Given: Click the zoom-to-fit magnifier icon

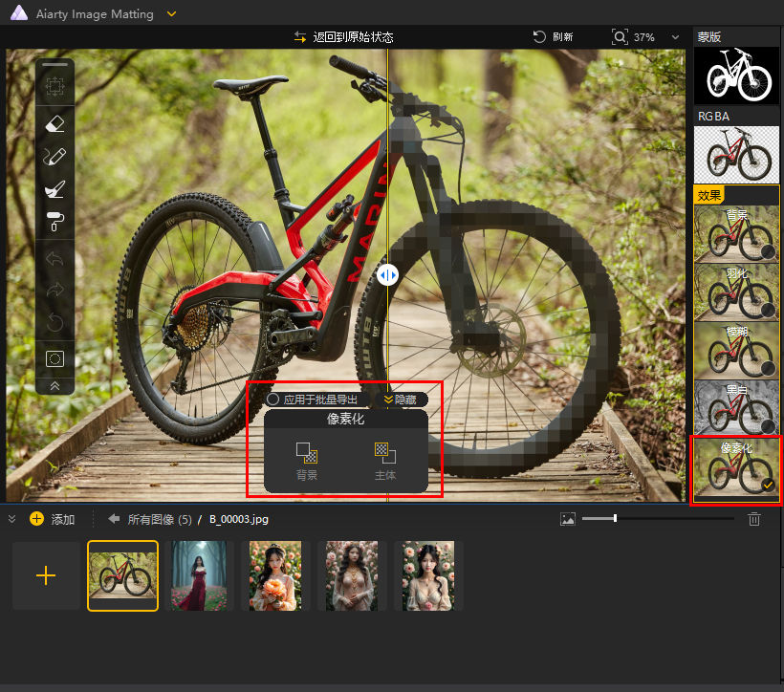Looking at the screenshot, I should point(620,37).
